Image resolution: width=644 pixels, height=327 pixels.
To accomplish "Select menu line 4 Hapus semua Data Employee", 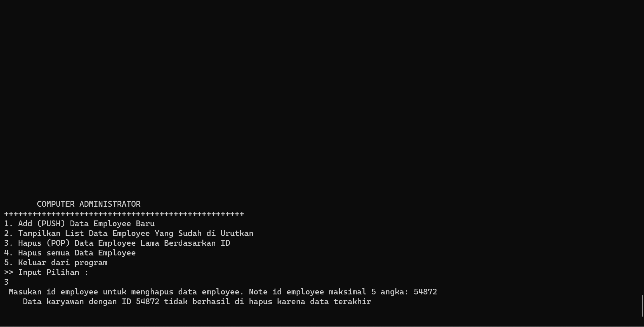I will click(x=70, y=253).
